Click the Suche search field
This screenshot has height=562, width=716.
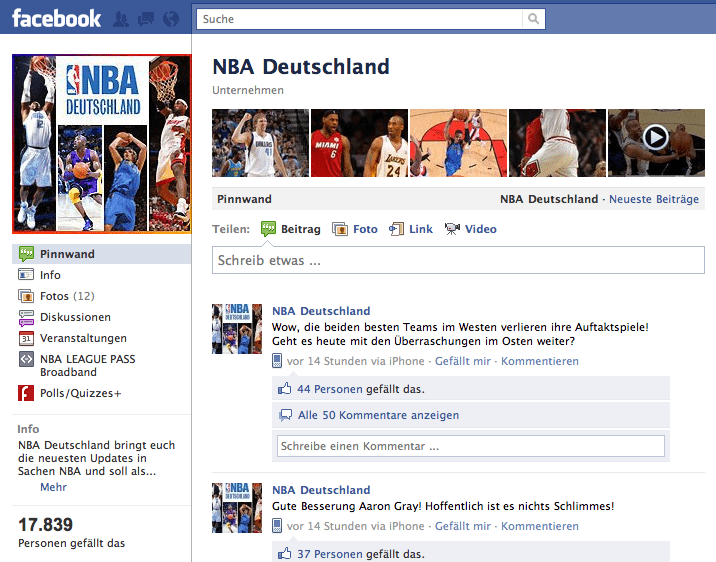tap(360, 19)
